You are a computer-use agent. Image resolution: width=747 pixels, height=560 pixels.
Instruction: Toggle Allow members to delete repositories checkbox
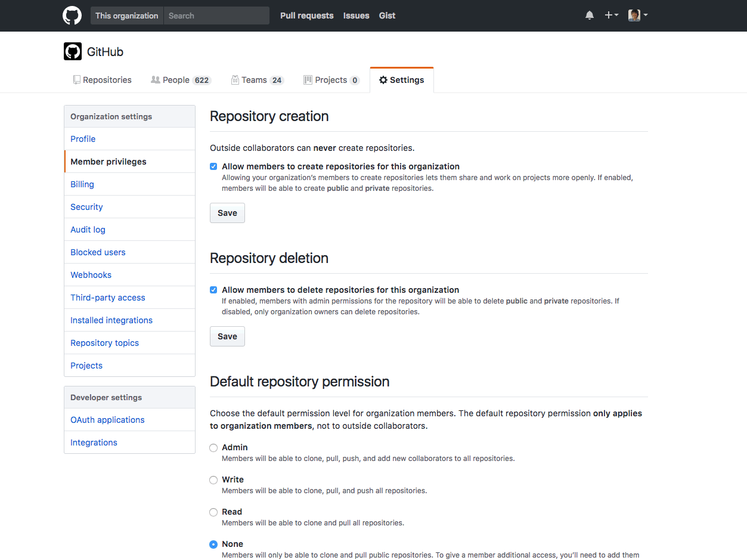point(213,290)
